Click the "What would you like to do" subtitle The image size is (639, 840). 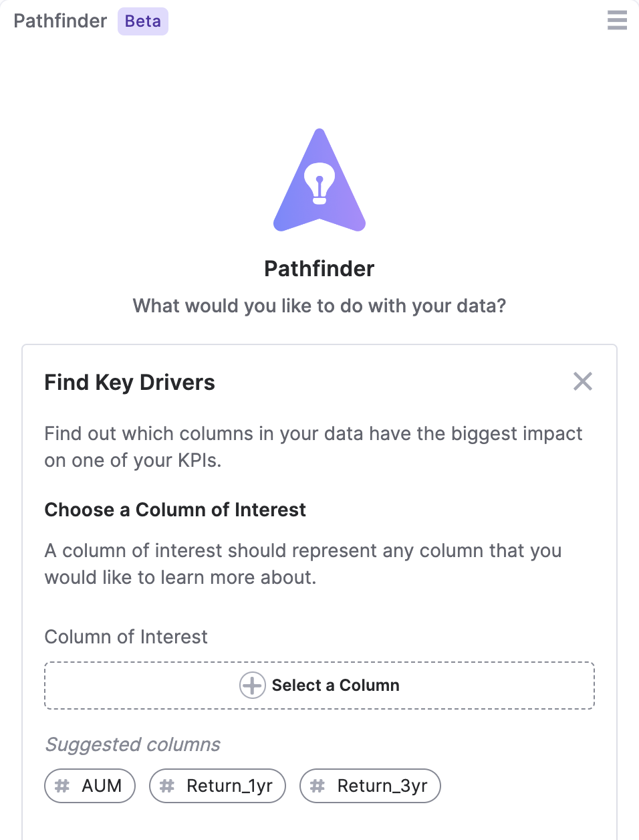coord(319,306)
